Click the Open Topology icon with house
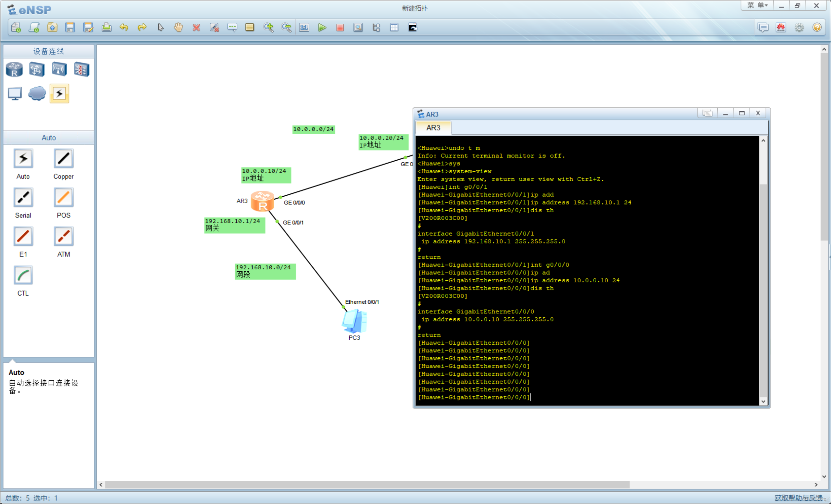This screenshot has height=504, width=831. click(x=52, y=27)
